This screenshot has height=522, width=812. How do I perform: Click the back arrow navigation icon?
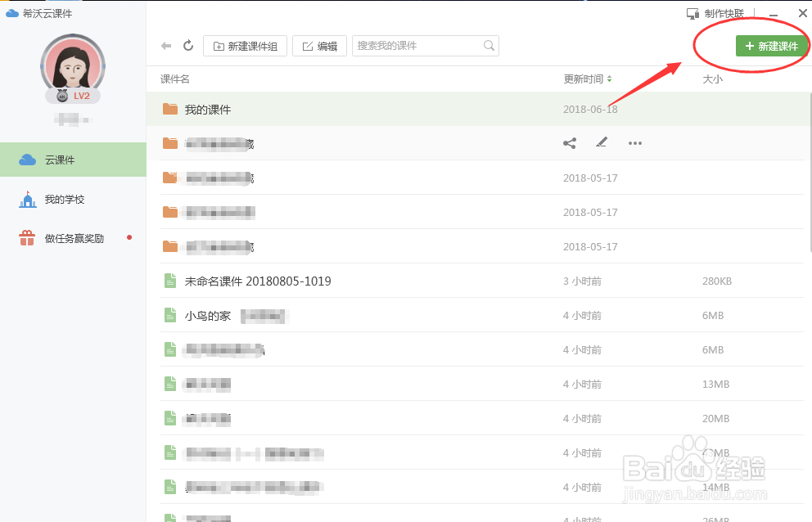pyautogui.click(x=165, y=46)
